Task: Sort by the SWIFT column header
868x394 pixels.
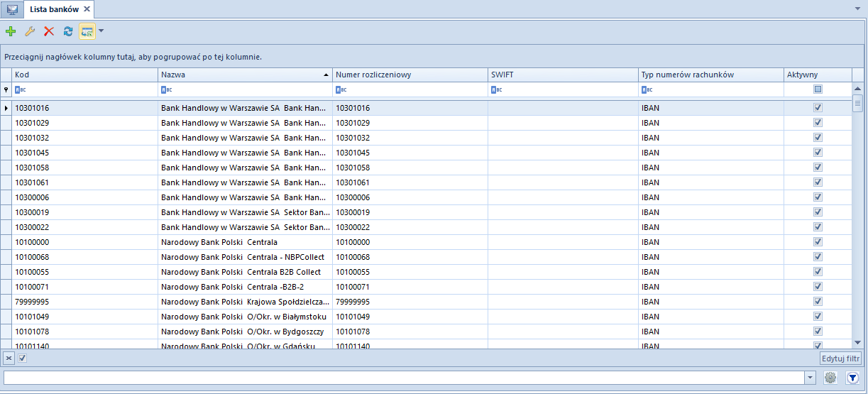Action: [563, 75]
